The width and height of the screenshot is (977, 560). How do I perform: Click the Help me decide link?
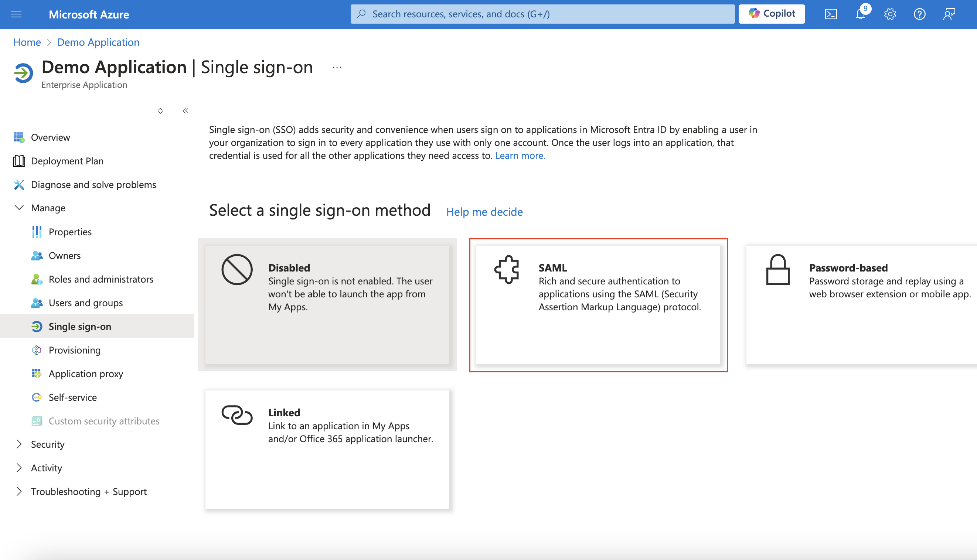pos(484,212)
